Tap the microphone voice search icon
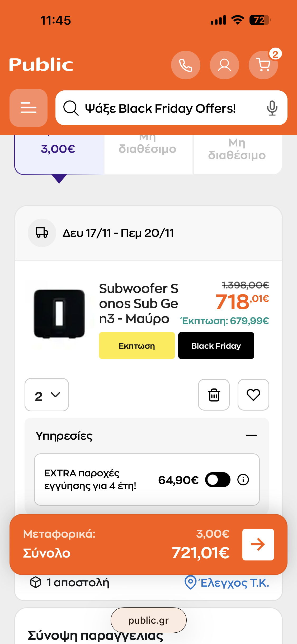 coord(272,108)
